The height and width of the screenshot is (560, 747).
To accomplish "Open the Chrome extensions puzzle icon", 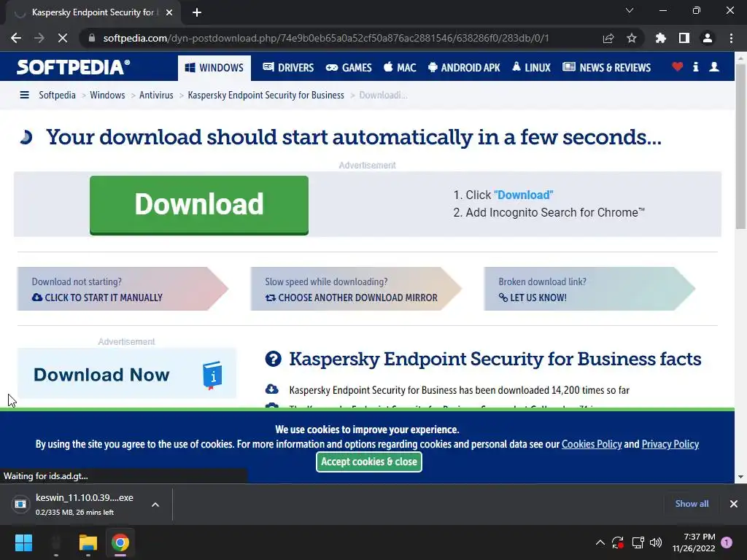I will (661, 38).
